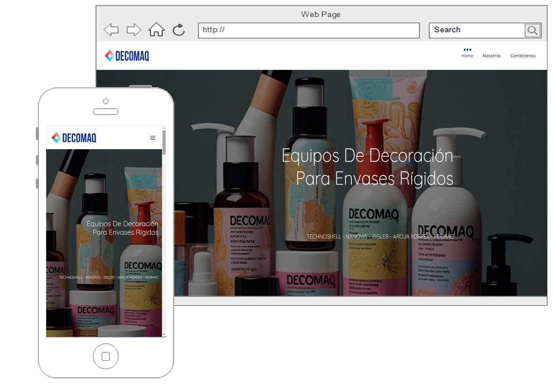Click the desktop hero heading text
This screenshot has width=554, height=392.
click(368, 167)
